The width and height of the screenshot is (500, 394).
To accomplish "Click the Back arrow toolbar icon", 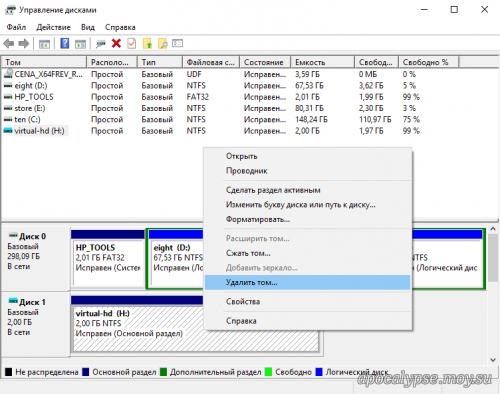I will pyautogui.click(x=9, y=43).
